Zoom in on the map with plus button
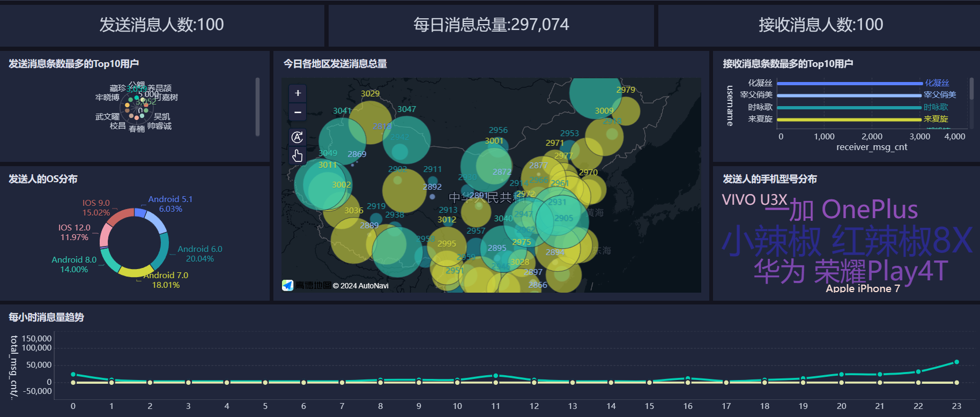This screenshot has width=980, height=417. point(298,93)
